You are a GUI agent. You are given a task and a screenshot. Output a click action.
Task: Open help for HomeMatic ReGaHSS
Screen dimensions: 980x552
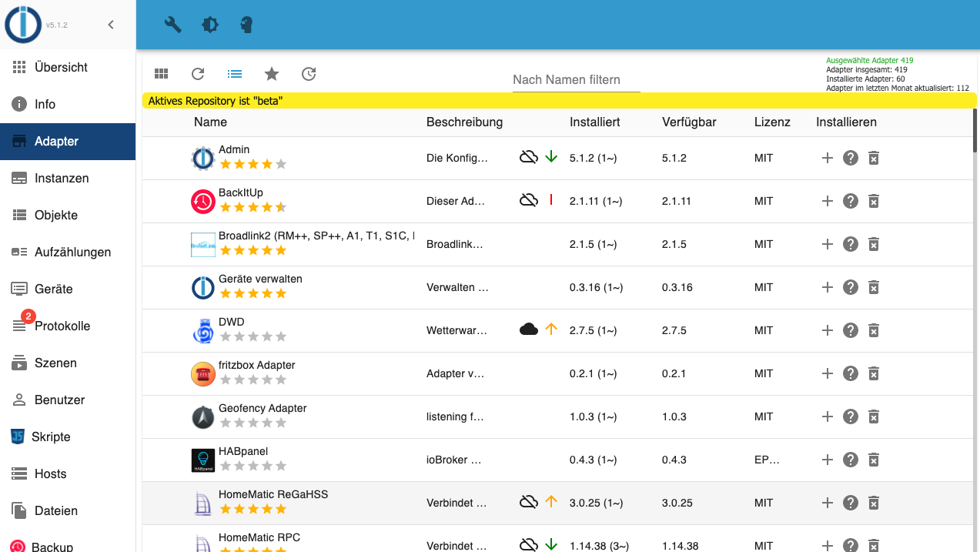(x=851, y=503)
